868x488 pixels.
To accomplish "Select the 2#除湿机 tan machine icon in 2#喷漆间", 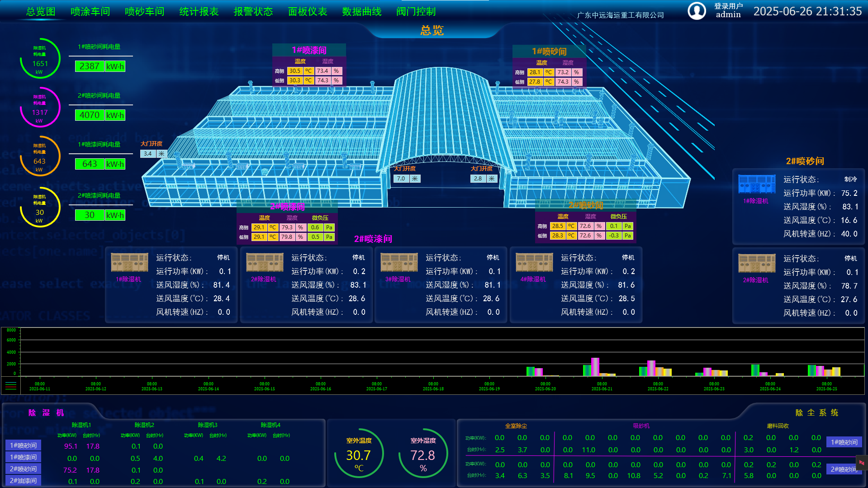I will (265, 262).
